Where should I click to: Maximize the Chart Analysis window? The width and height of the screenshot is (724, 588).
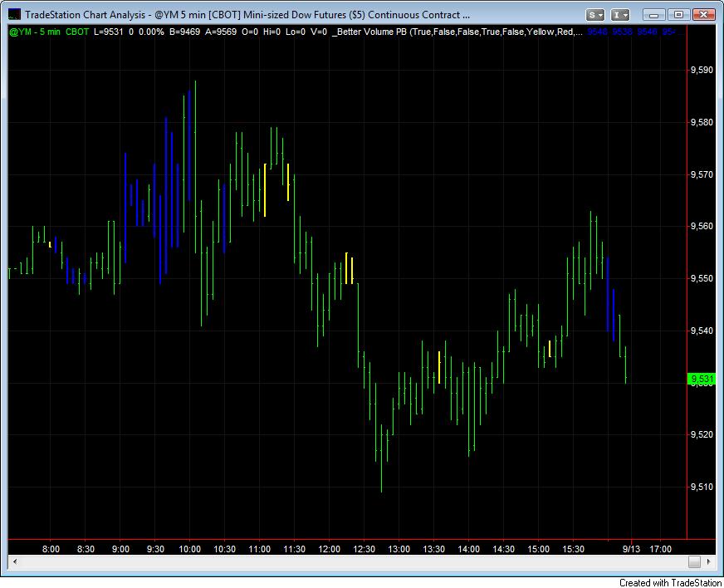click(679, 15)
